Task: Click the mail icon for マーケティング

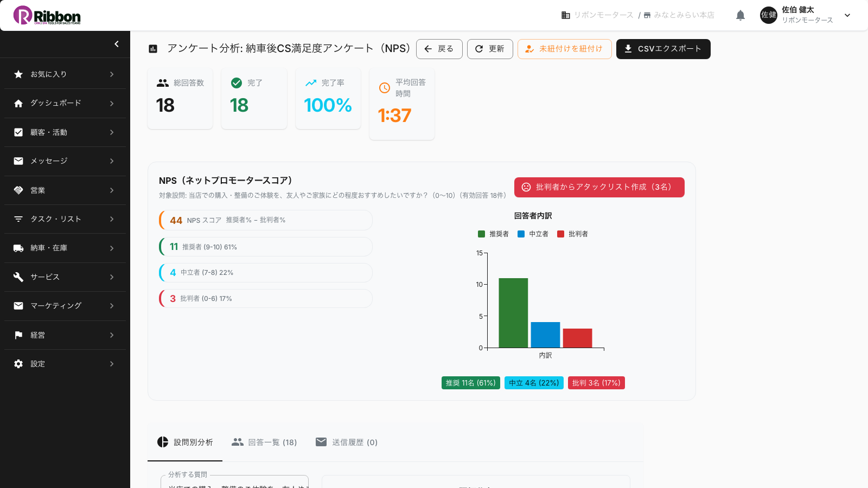Action: coord(18,306)
